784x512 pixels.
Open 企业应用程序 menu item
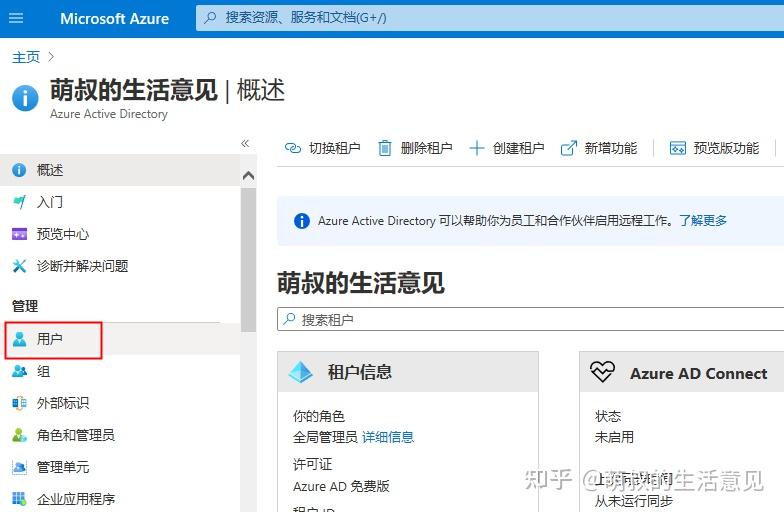[x=120, y=499]
